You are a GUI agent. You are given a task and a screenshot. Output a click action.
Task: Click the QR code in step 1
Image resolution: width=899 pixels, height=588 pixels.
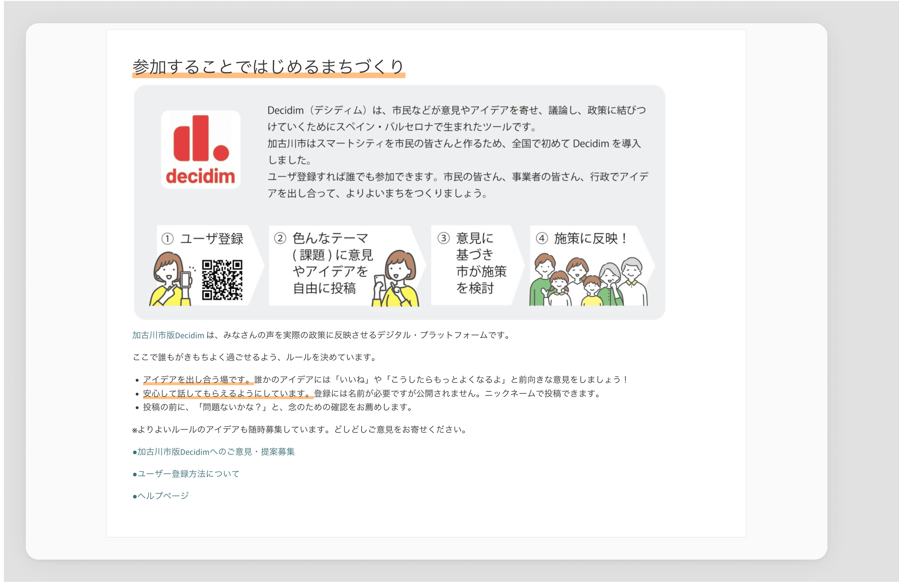click(x=222, y=280)
